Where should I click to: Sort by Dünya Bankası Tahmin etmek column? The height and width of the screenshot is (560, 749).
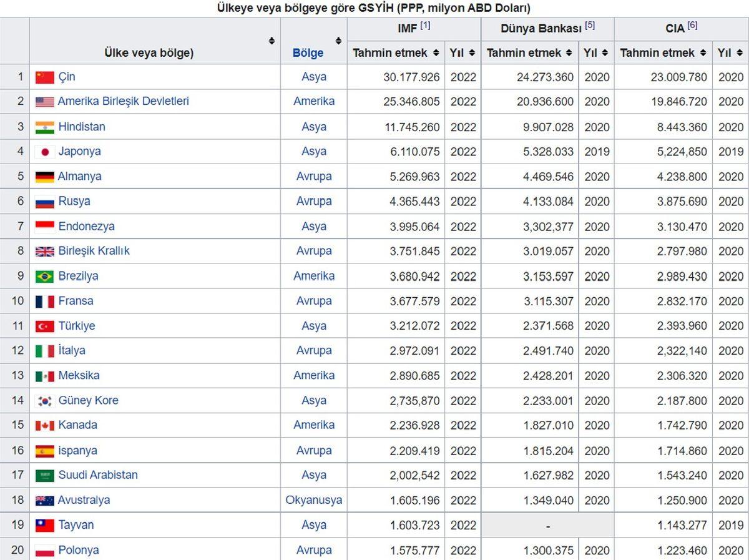[x=570, y=53]
